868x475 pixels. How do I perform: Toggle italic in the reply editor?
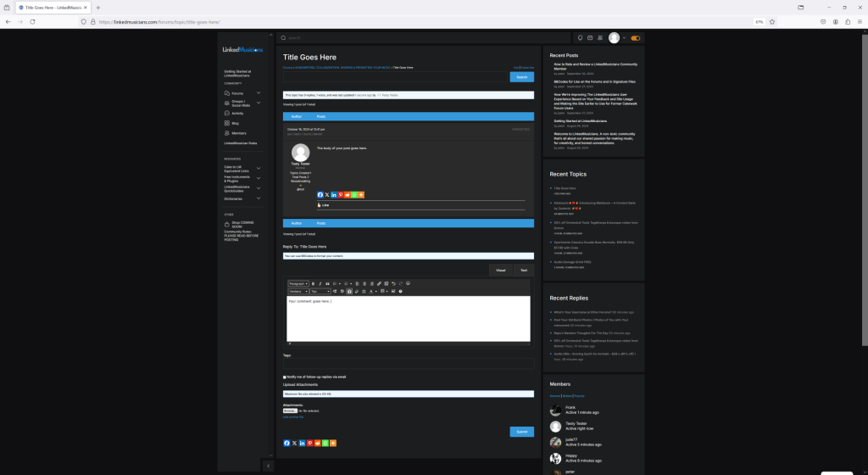coord(320,283)
